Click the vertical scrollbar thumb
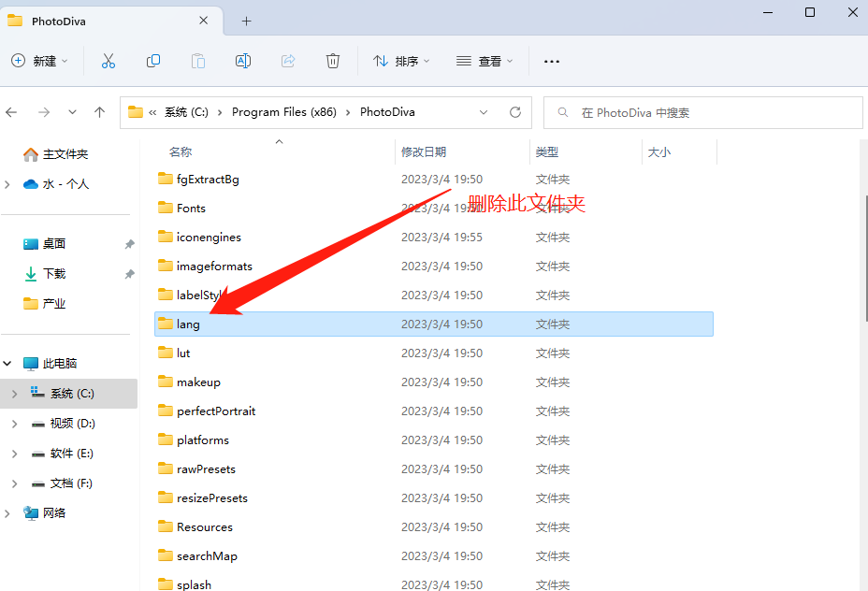 tap(866, 258)
